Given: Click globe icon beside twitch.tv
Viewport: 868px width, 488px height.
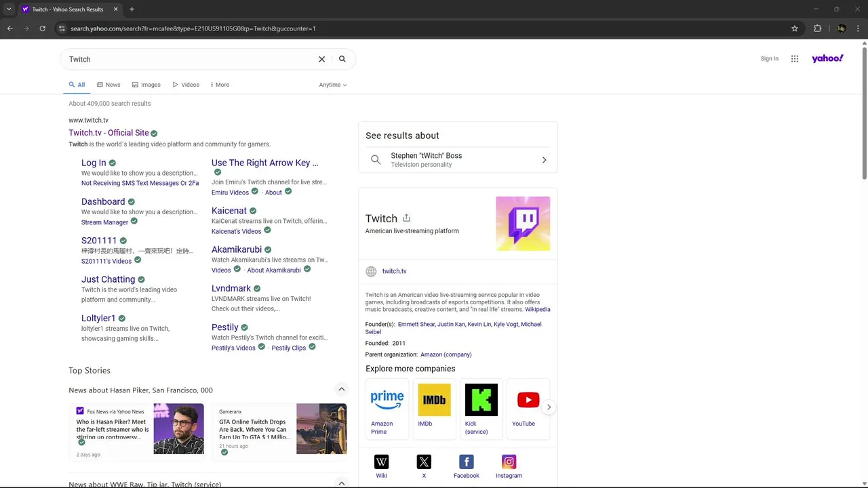Looking at the screenshot, I should coord(371,271).
